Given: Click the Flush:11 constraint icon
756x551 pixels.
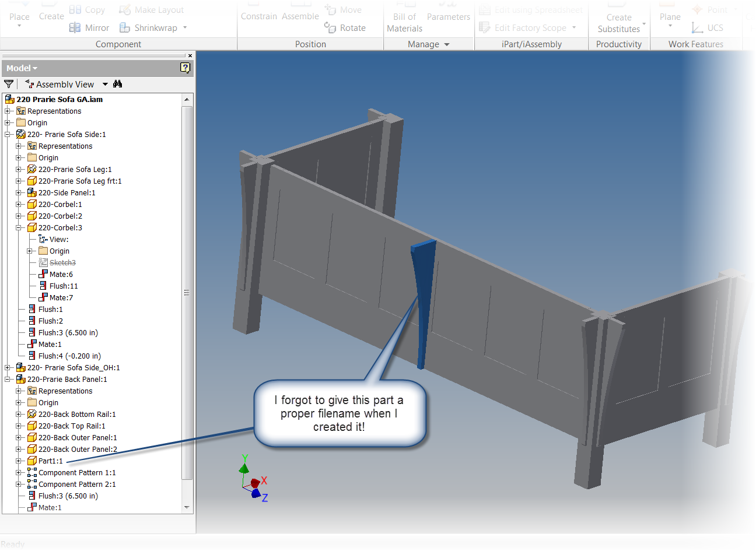Looking at the screenshot, I should pos(43,286).
